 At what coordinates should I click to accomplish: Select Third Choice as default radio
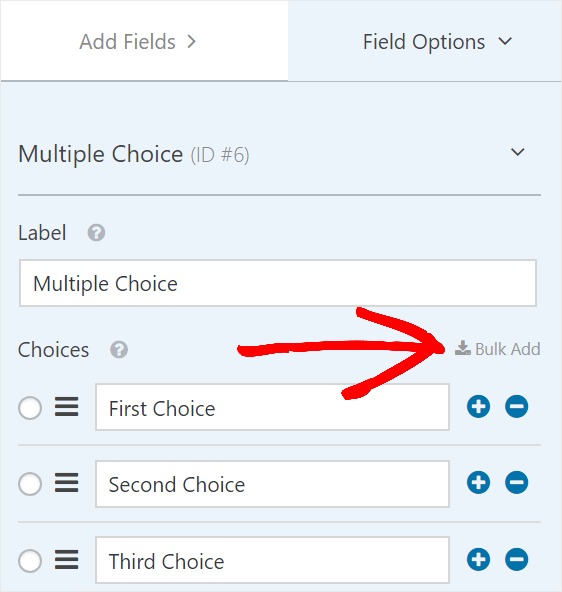[30, 561]
